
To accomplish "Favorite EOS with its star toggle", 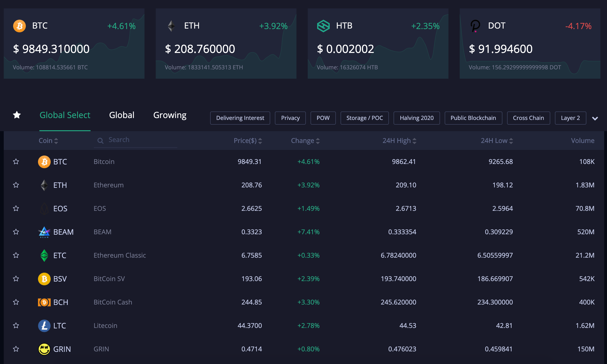I will (16, 208).
